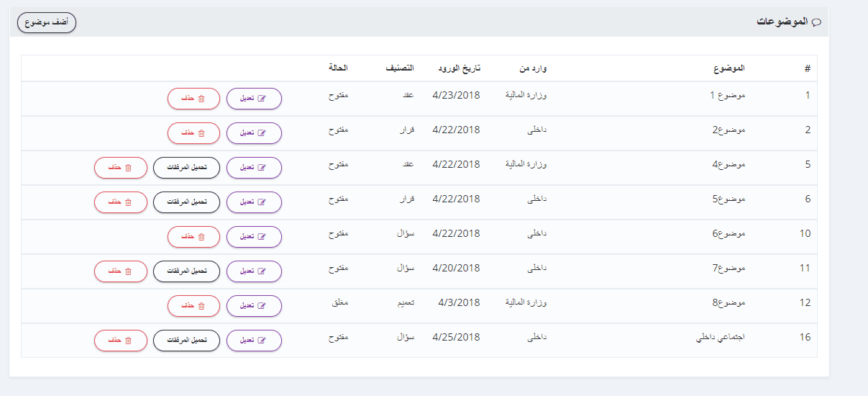868x396 pixels.
Task: Click the speech bubble icon beside الموضوعات
Action: coord(816,22)
